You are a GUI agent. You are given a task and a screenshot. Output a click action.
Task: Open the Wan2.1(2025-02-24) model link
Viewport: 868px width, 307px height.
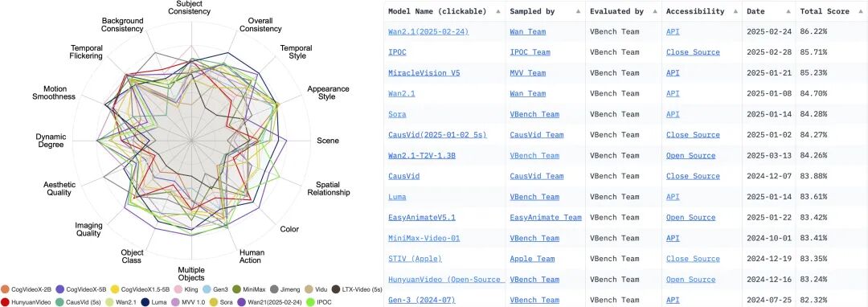tap(428, 31)
